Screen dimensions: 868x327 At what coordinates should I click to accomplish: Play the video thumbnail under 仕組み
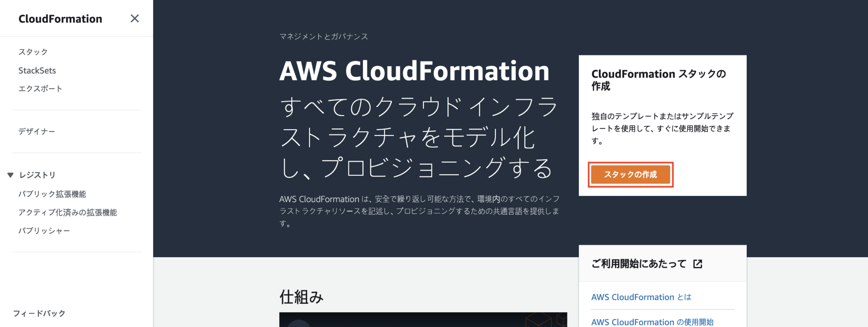tap(423, 322)
